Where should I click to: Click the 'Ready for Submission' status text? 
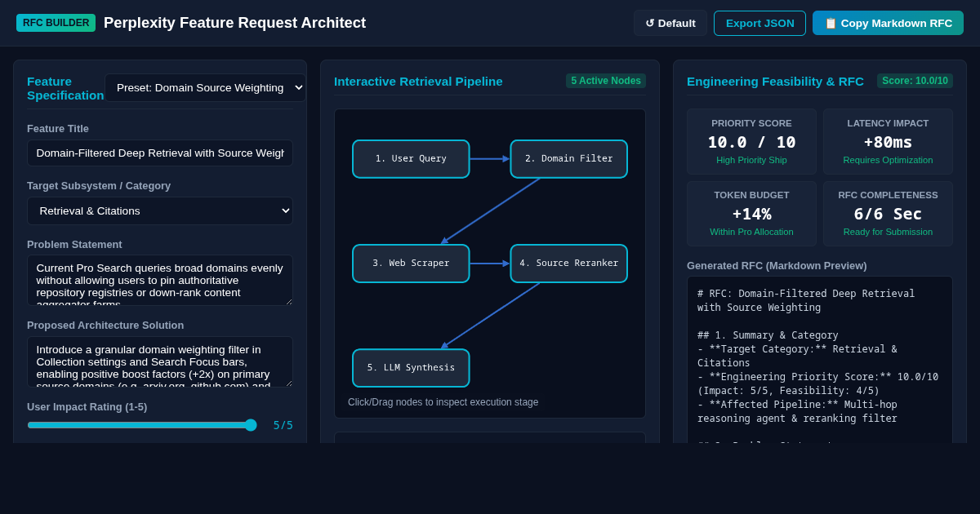(x=888, y=232)
